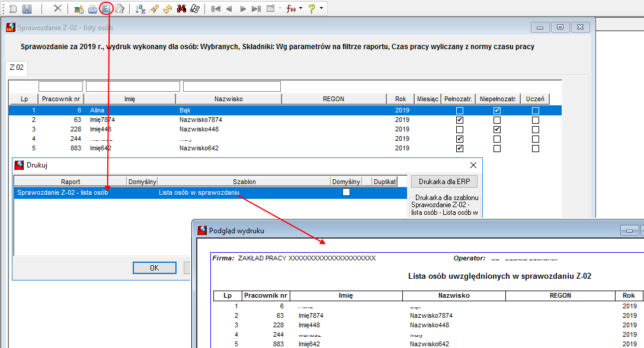Click Pracownik nr column header in list
Screen dimensions: 644x348
61,99
